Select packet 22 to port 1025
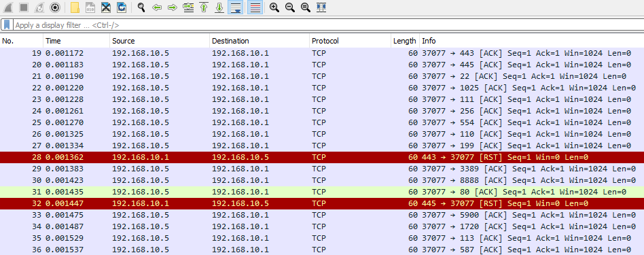 (x=322, y=88)
